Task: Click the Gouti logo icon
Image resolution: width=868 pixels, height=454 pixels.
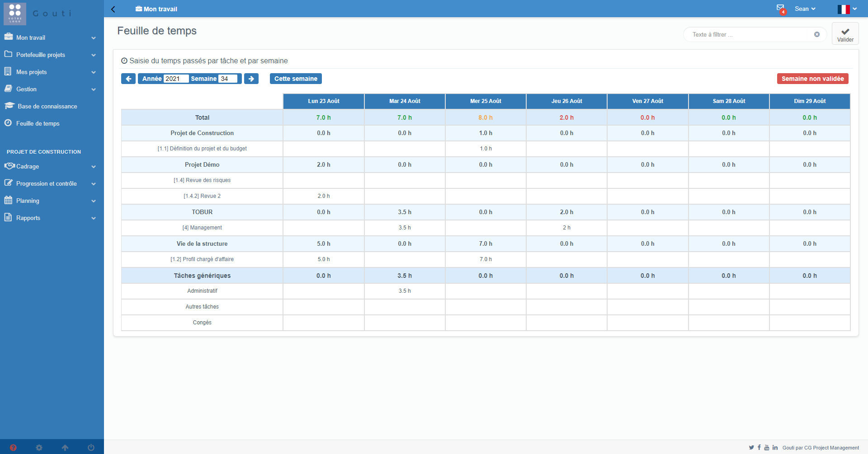Action: coord(15,14)
